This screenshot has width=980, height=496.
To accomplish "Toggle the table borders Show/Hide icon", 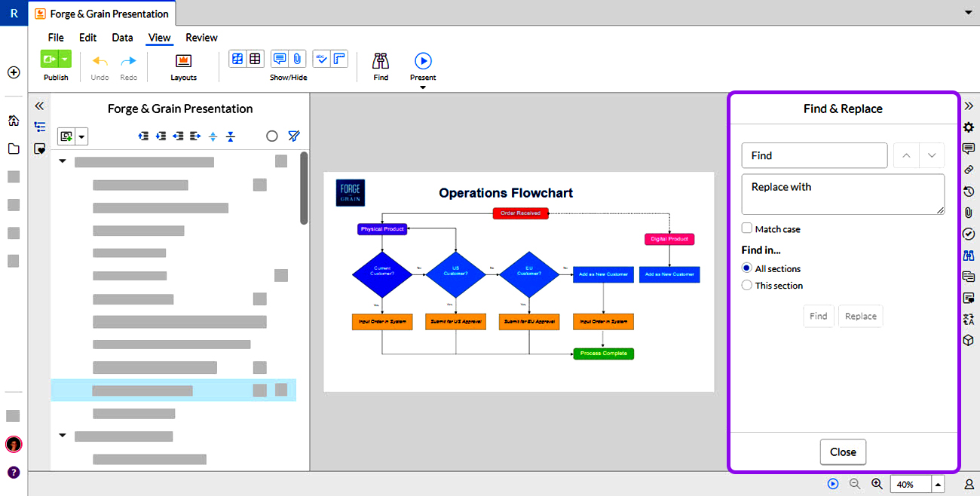I will (x=255, y=59).
